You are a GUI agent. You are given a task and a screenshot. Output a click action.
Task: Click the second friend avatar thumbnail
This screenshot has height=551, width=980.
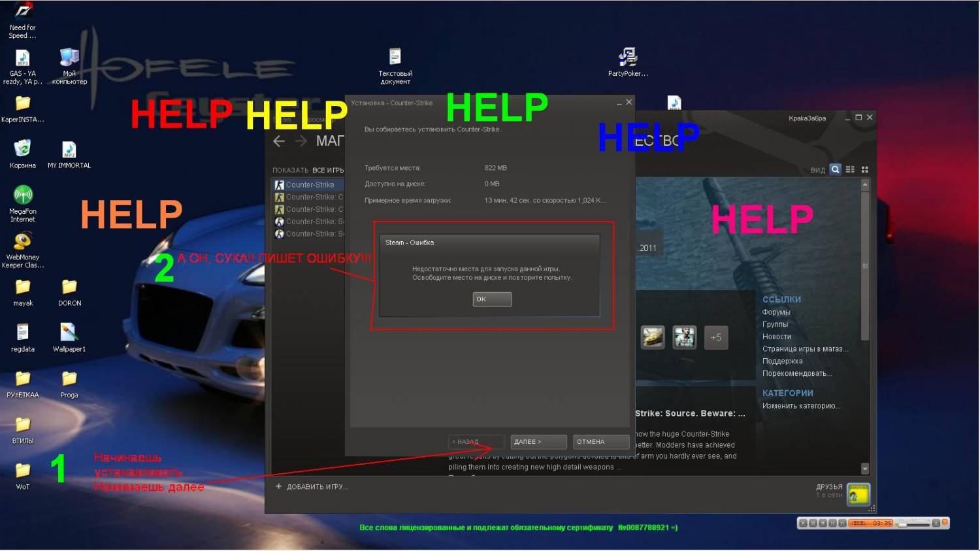coord(685,337)
